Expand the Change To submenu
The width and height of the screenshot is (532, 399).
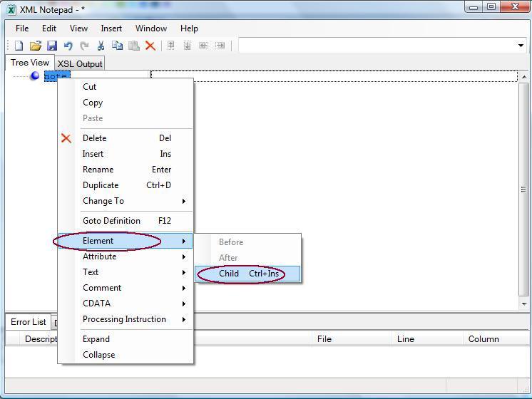point(126,201)
